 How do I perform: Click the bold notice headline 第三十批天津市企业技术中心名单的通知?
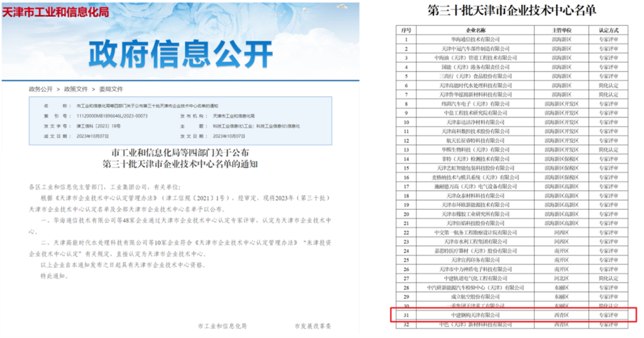(x=180, y=165)
